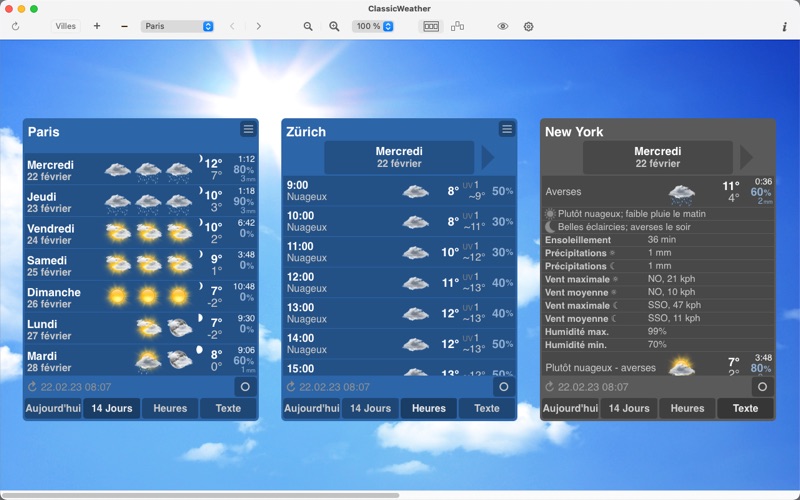Image resolution: width=800 pixels, height=500 pixels.
Task: Click the Ensoleillement 36 min row
Action: [658, 240]
